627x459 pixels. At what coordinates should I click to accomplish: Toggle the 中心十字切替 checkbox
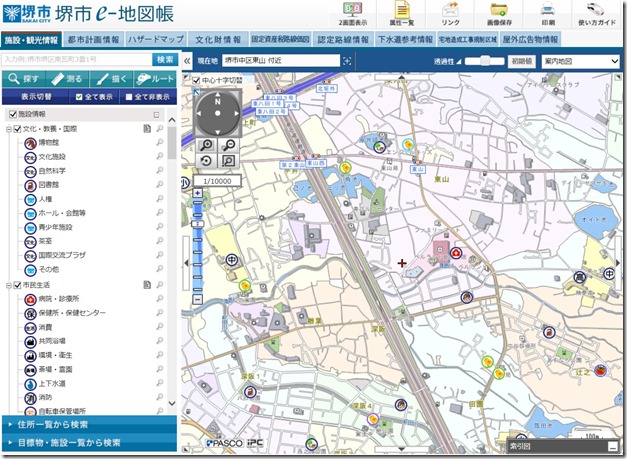[196, 80]
